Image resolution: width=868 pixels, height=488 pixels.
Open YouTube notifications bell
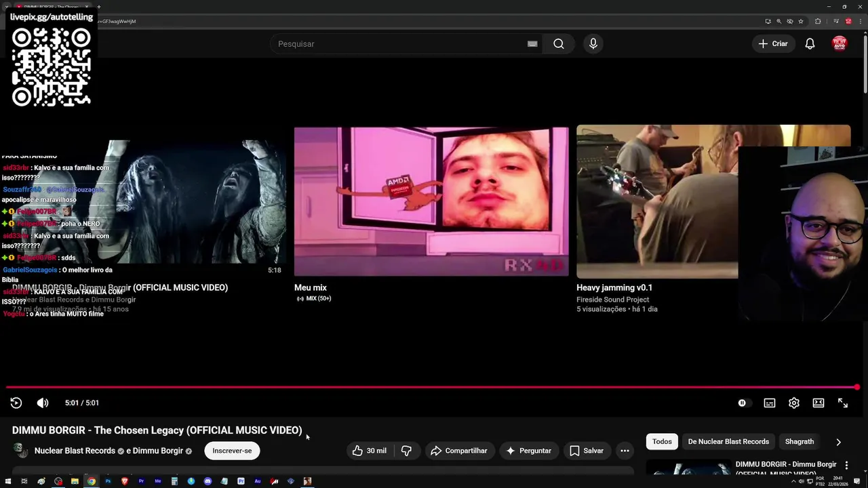810,43
